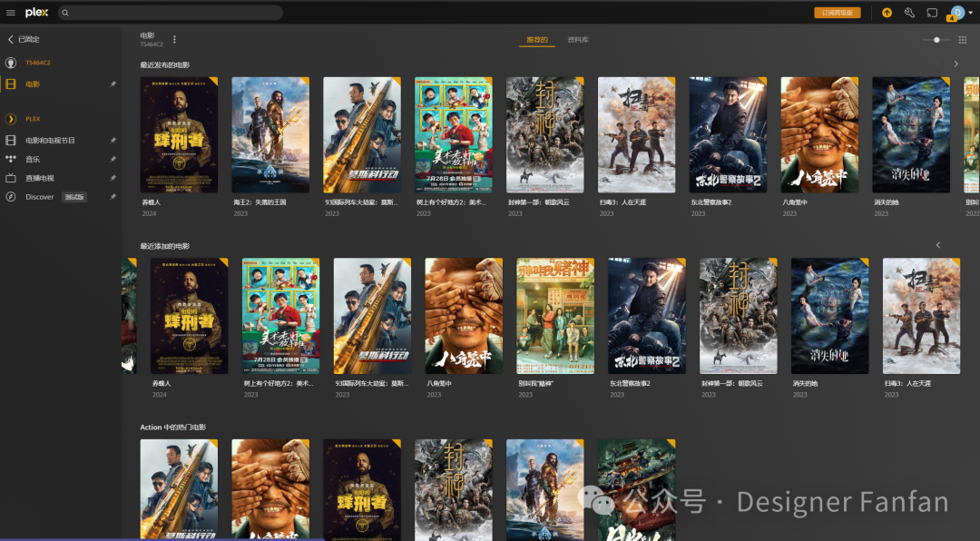Viewport: 980px width, 541px height.
Task: Open three-dot menu next to 电影 title
Action: [x=175, y=39]
